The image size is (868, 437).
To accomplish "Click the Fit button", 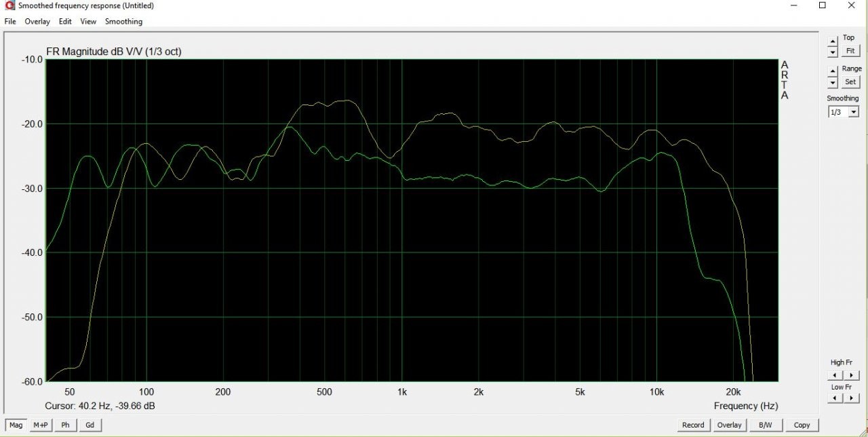I will click(850, 51).
